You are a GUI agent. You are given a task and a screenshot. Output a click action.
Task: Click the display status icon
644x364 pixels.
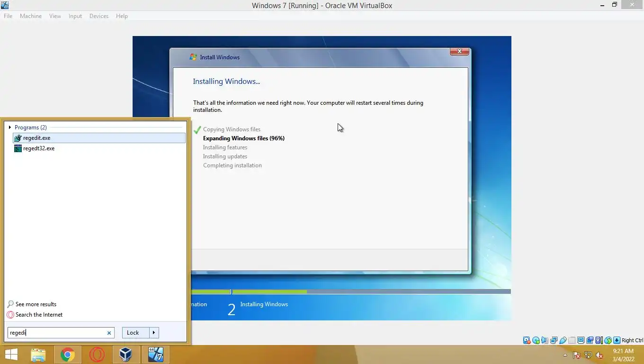(x=581, y=340)
